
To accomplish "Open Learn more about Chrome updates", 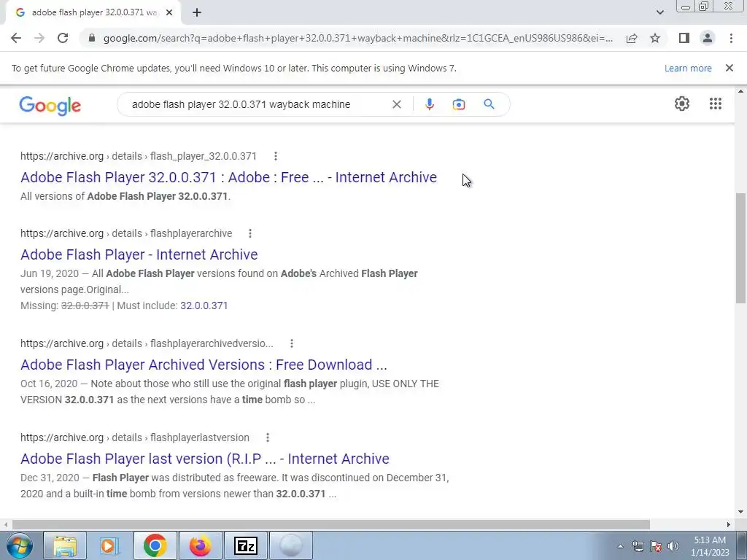I will pyautogui.click(x=688, y=68).
